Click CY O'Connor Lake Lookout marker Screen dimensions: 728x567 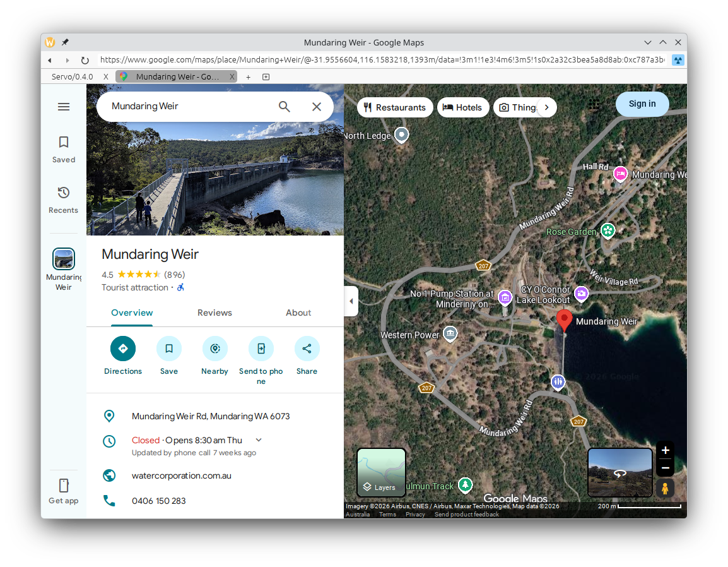[x=581, y=294]
